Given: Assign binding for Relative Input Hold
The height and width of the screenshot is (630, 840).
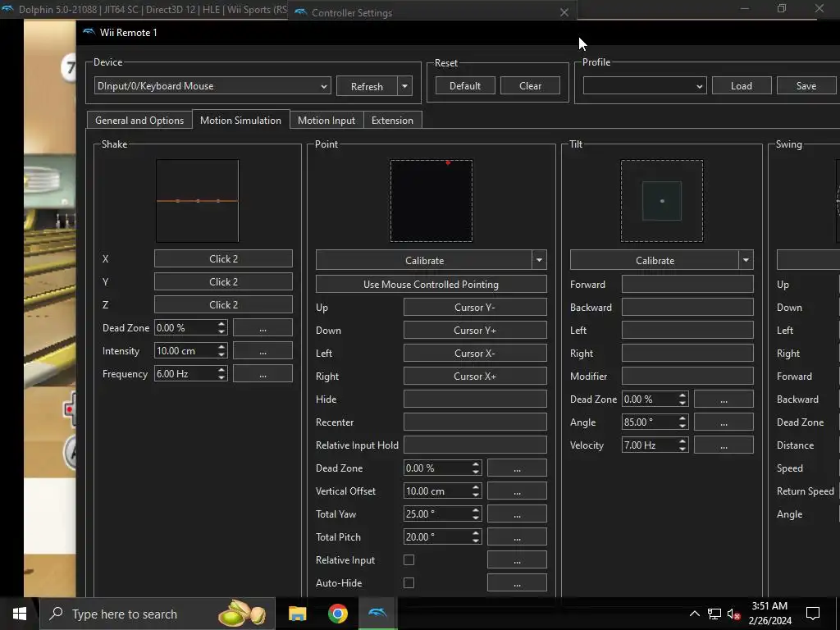Looking at the screenshot, I should (x=475, y=445).
